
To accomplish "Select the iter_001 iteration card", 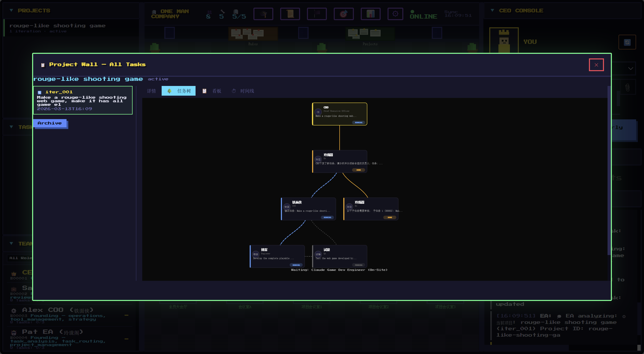I will pos(83,100).
